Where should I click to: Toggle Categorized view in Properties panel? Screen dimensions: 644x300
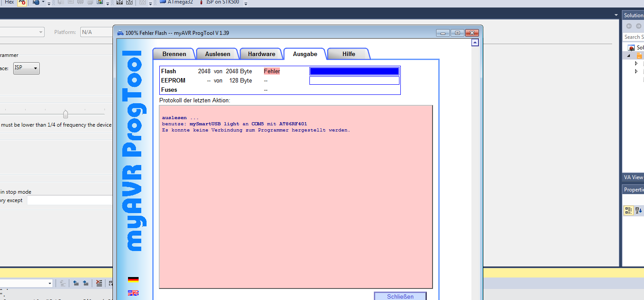click(629, 210)
